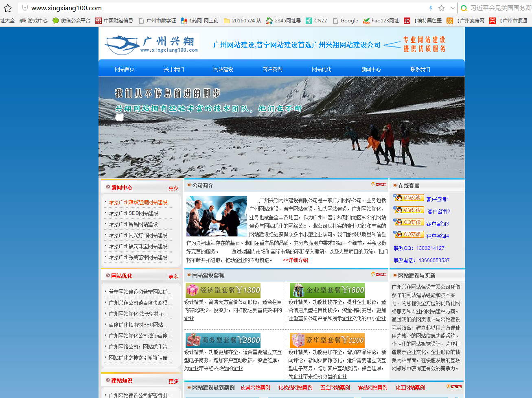532x398 pixels.
Task: Click MORE icon in 公司简介 header
Action: click(x=379, y=184)
